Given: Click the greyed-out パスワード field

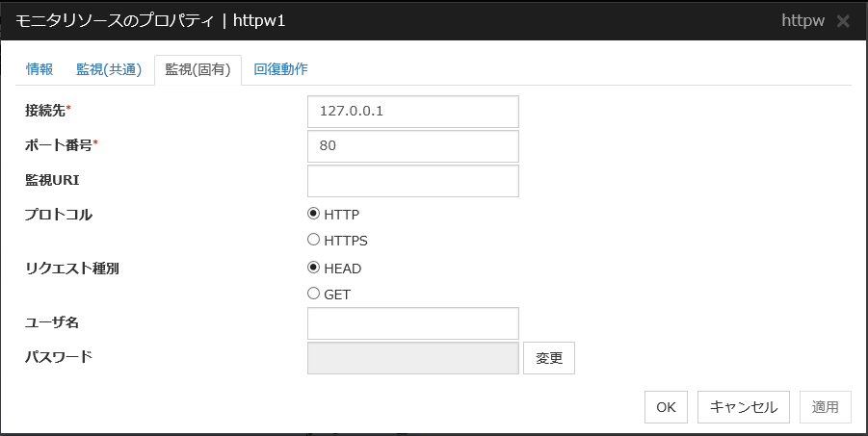Looking at the screenshot, I should click(412, 358).
